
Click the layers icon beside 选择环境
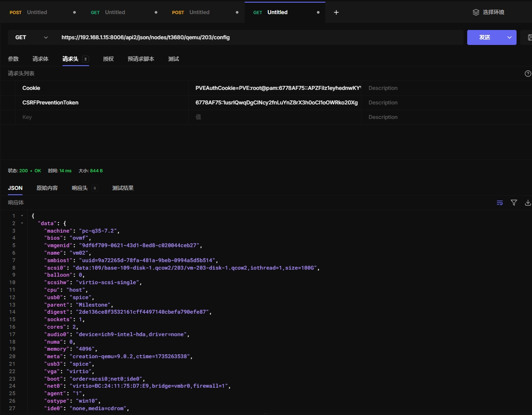[x=476, y=12]
